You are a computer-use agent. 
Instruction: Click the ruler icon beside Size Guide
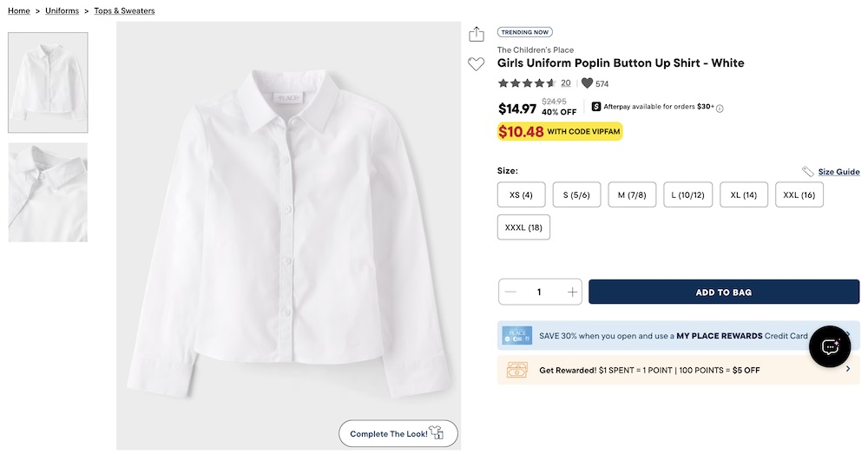tap(807, 172)
